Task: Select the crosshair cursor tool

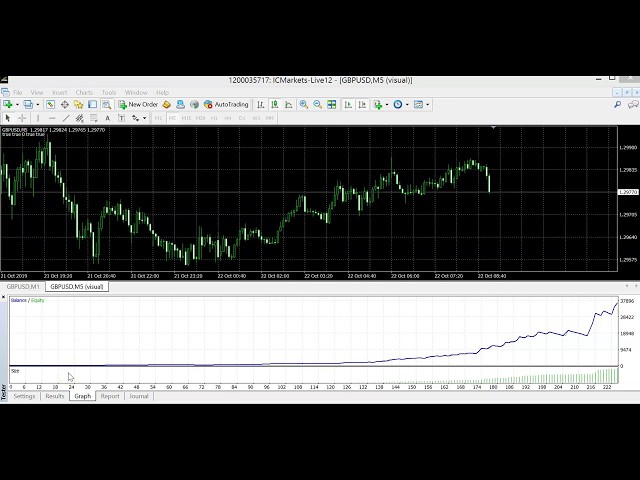Action: click(23, 118)
